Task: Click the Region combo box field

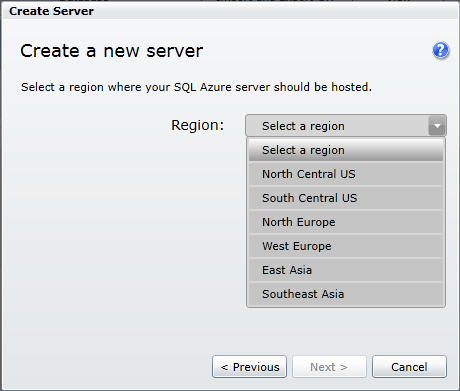Action: pyautogui.click(x=346, y=126)
